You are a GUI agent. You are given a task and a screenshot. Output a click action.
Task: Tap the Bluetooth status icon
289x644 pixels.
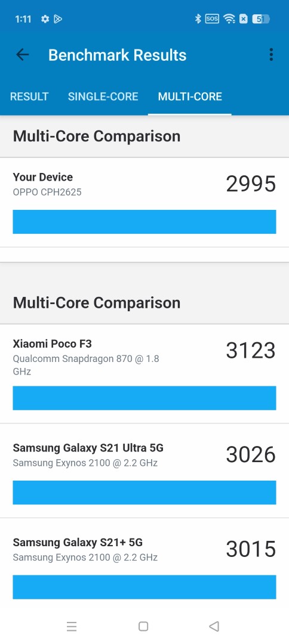198,18
